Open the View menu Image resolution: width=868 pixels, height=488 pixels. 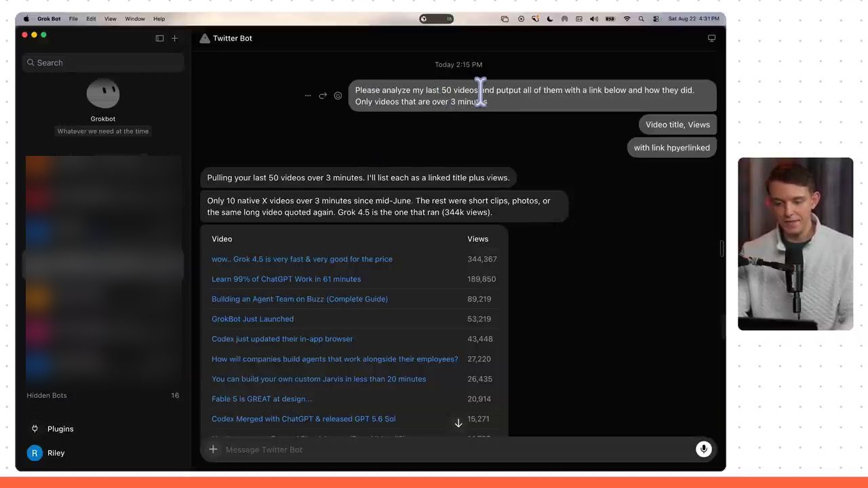111,19
